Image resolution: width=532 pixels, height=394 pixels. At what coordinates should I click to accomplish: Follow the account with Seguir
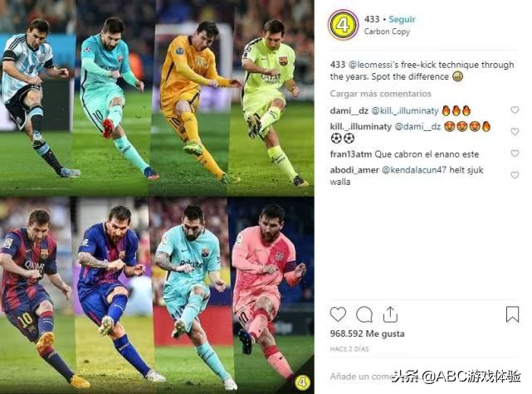(402, 19)
